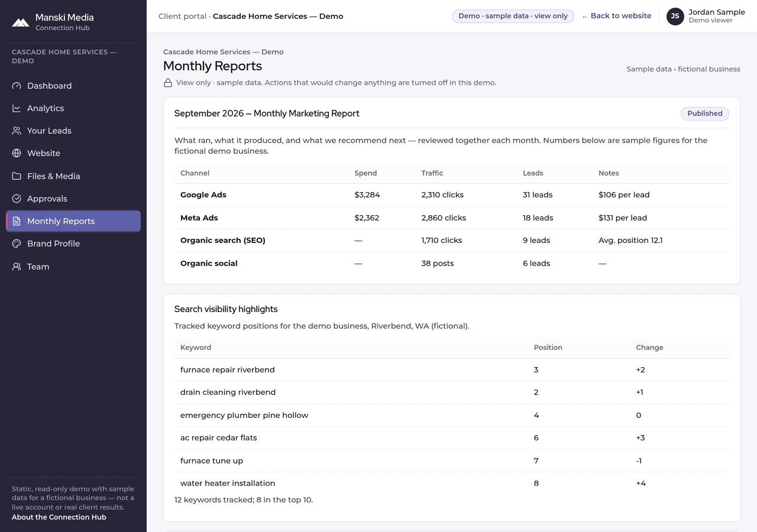Select the Google Ads channel row label
Viewport: 757px width, 532px height.
[x=203, y=194]
